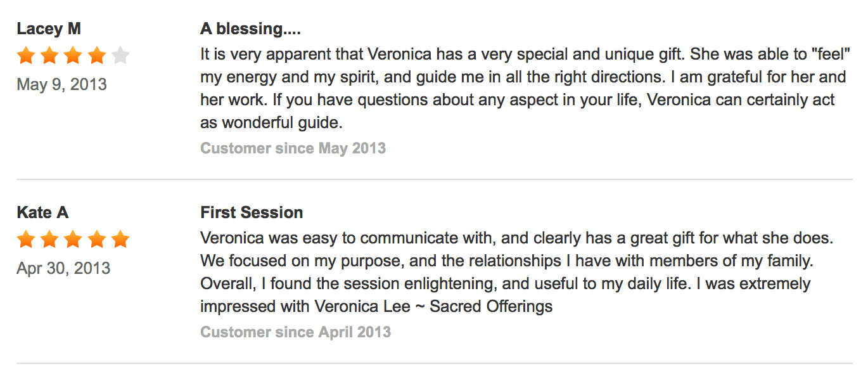Screen dimensions: 868x369
Task: Click first star in Lacey M's rating
Action: pos(26,56)
